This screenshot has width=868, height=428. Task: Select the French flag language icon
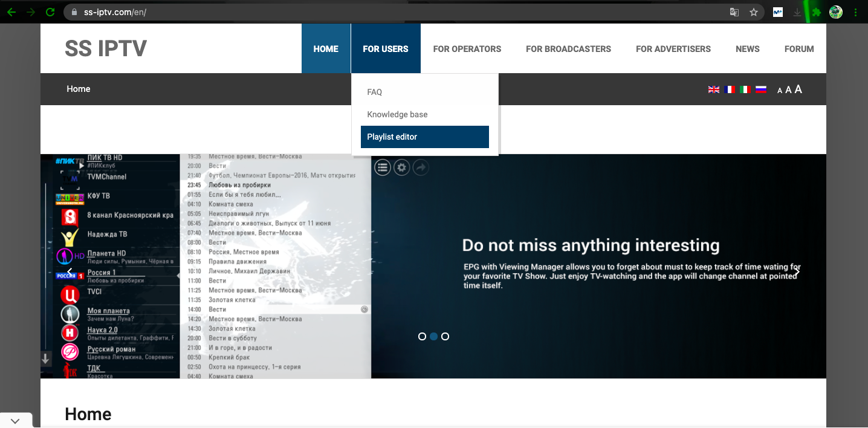coord(730,89)
